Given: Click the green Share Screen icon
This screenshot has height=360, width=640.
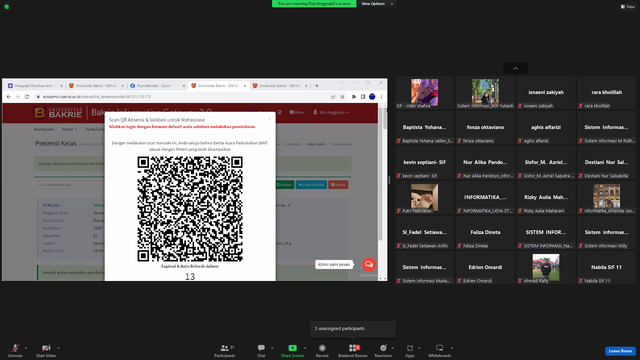Looking at the screenshot, I should pos(293,348).
